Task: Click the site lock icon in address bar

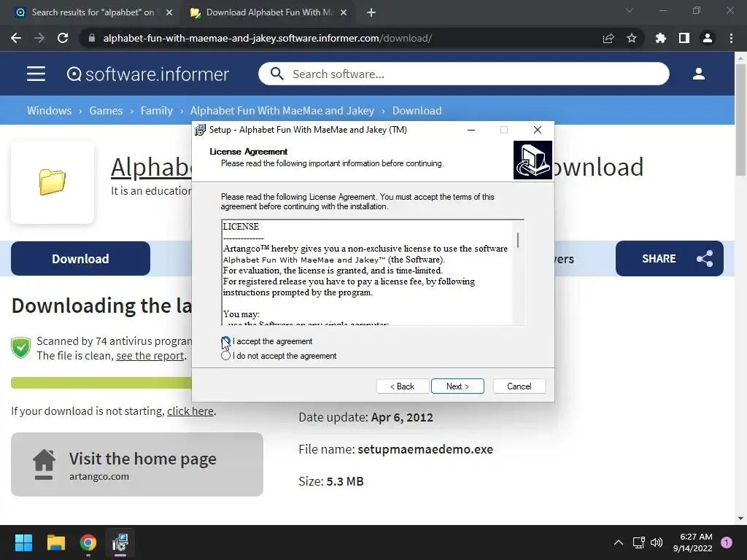Action: (x=92, y=38)
